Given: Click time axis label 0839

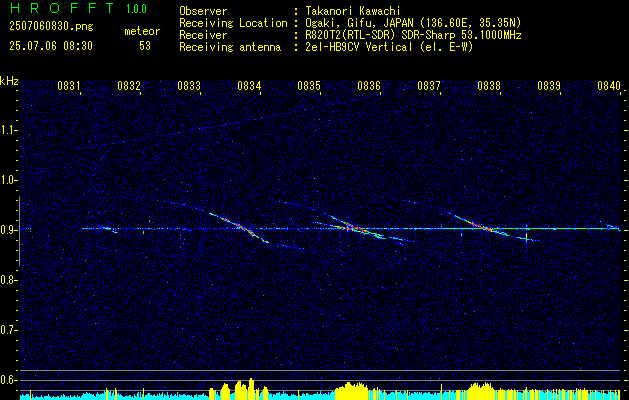Looking at the screenshot, I should pyautogui.click(x=549, y=86).
